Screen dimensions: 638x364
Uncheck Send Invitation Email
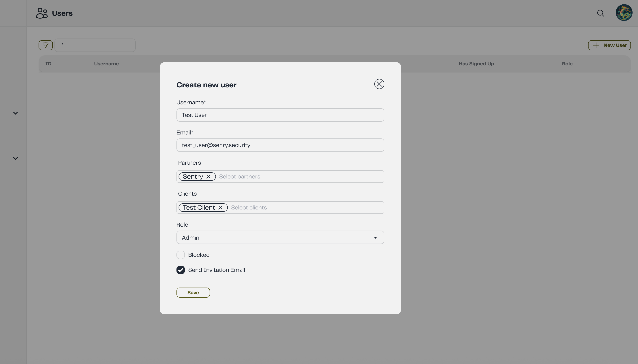pyautogui.click(x=181, y=270)
